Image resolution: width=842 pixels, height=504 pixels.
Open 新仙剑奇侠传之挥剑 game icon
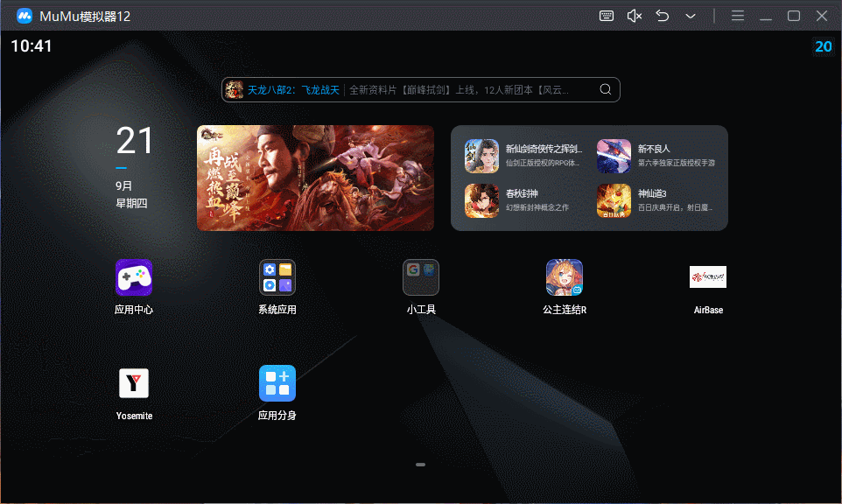tap(481, 157)
